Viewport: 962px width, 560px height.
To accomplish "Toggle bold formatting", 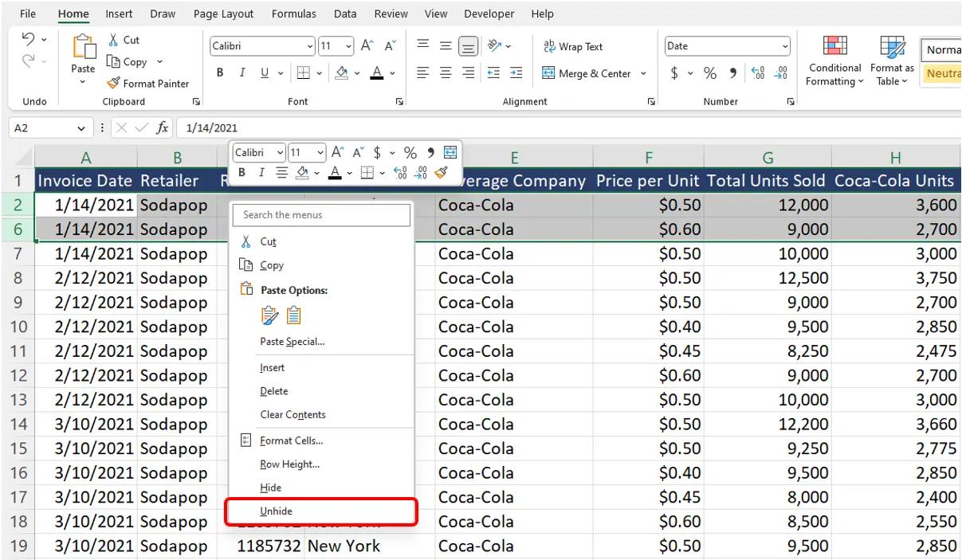I will (220, 72).
